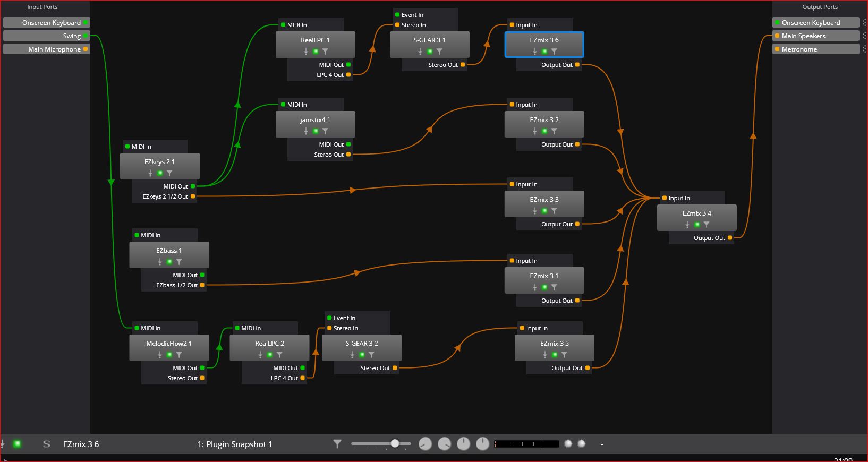The image size is (868, 462).
Task: Click the down-arrow icon on RealLPC 1 block
Action: click(x=306, y=52)
